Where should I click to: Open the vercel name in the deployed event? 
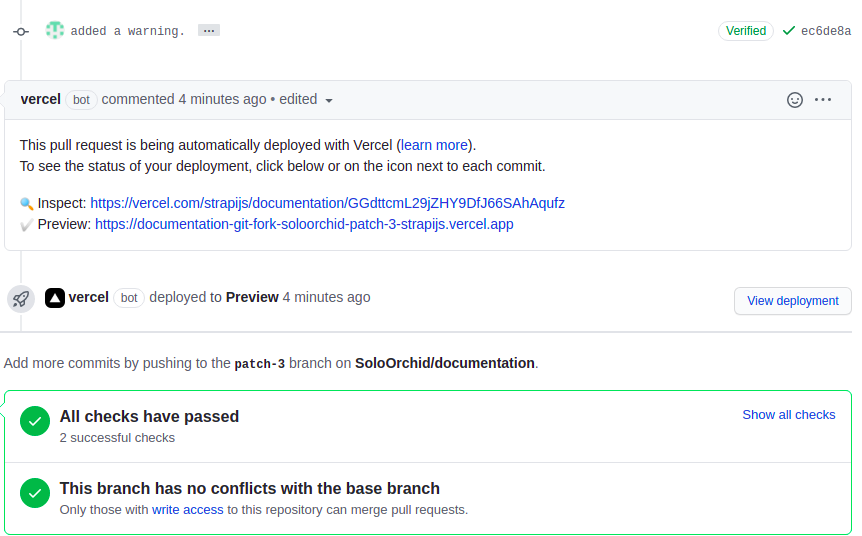[x=89, y=297]
